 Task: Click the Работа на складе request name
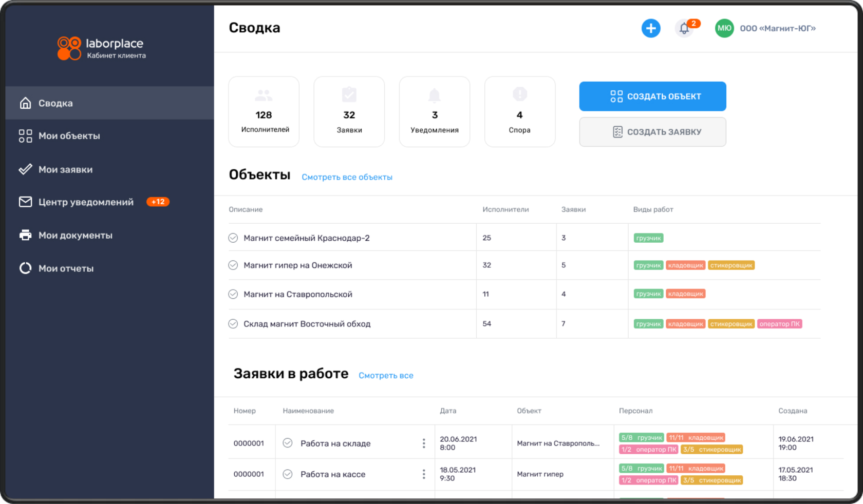(335, 443)
